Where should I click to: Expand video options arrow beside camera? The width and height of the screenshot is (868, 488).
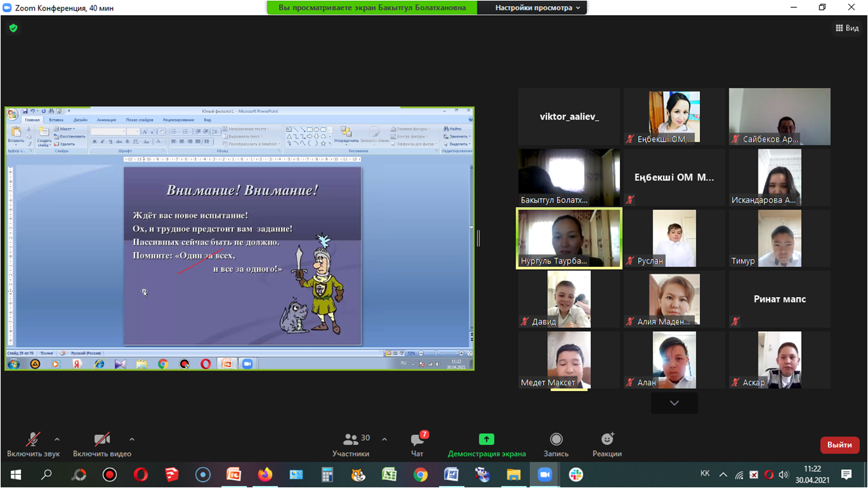[132, 439]
